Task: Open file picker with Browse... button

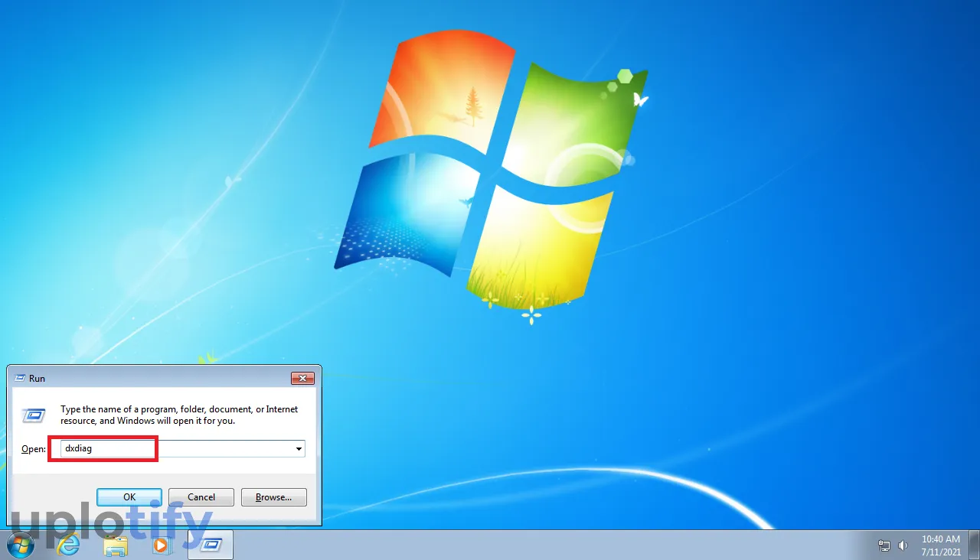Action: click(273, 497)
